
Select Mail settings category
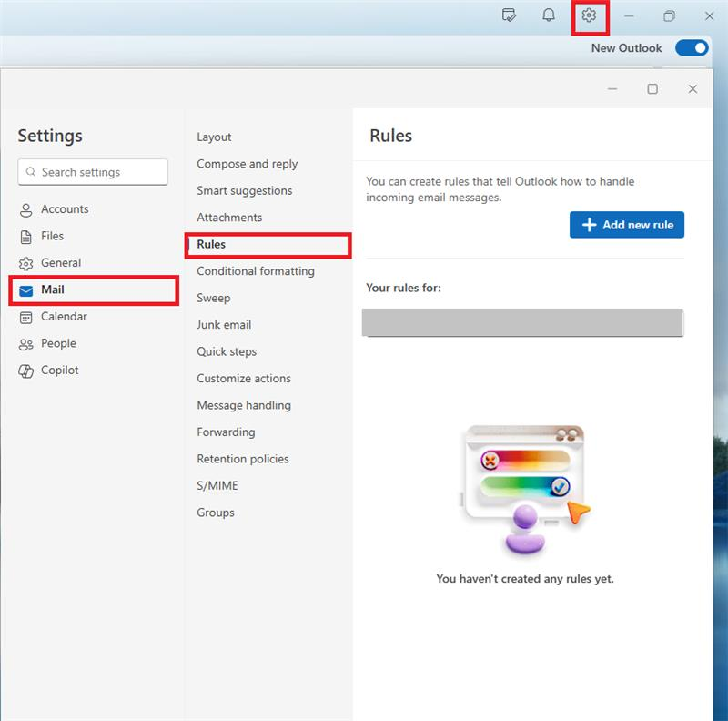point(94,290)
